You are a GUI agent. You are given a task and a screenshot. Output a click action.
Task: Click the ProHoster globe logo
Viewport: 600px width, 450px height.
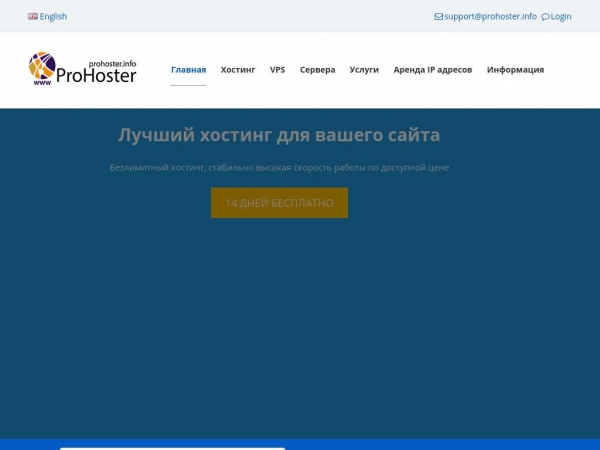pos(42,68)
